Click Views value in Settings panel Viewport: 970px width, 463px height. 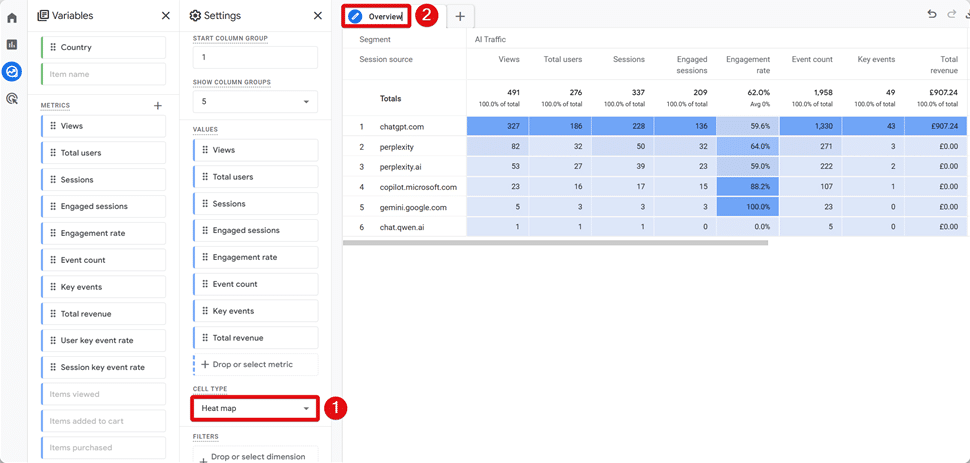(255, 150)
